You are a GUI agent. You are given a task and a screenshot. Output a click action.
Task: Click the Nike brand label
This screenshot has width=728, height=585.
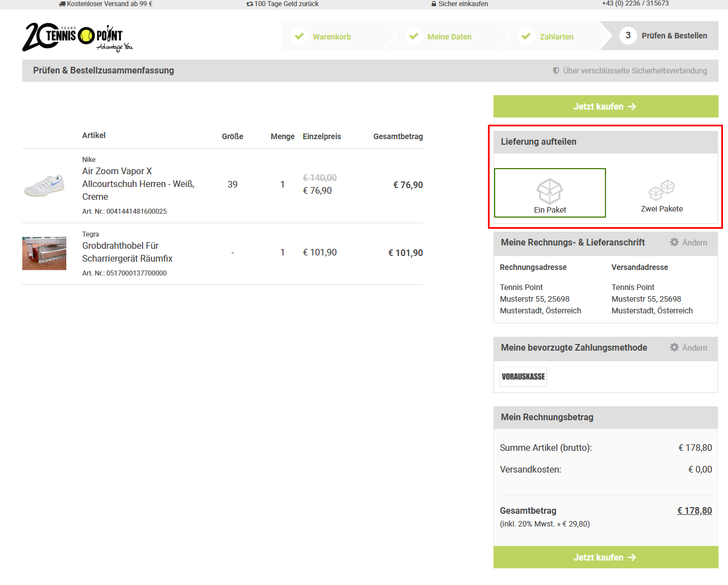pos(89,160)
